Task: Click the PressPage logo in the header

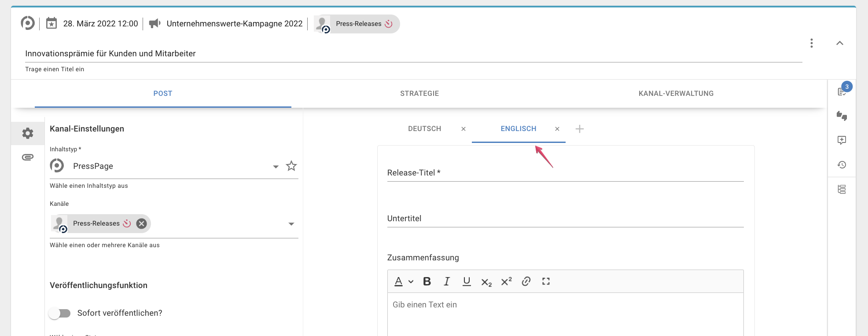Action: [x=28, y=23]
